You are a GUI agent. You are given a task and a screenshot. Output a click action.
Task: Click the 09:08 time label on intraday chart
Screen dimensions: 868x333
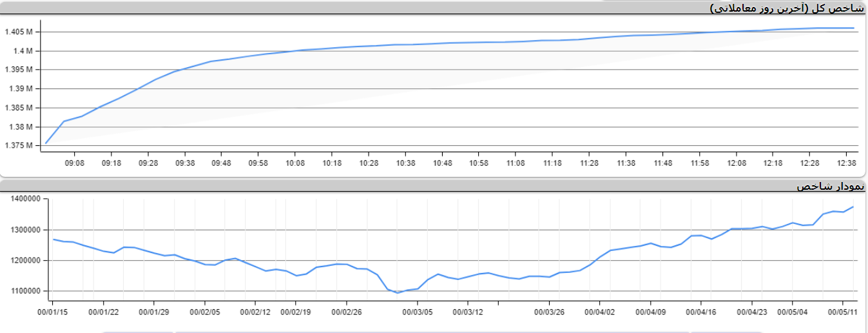[75, 164]
